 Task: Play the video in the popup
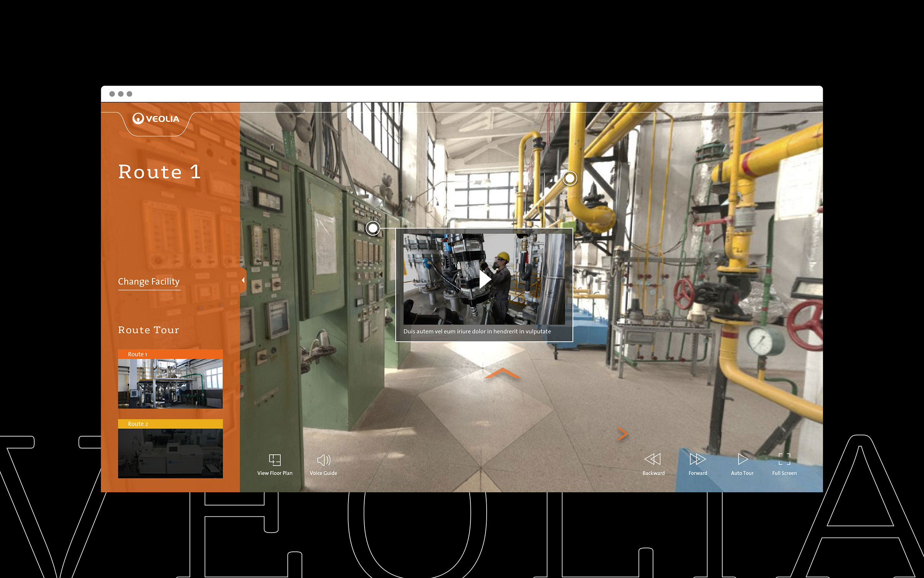coord(484,279)
